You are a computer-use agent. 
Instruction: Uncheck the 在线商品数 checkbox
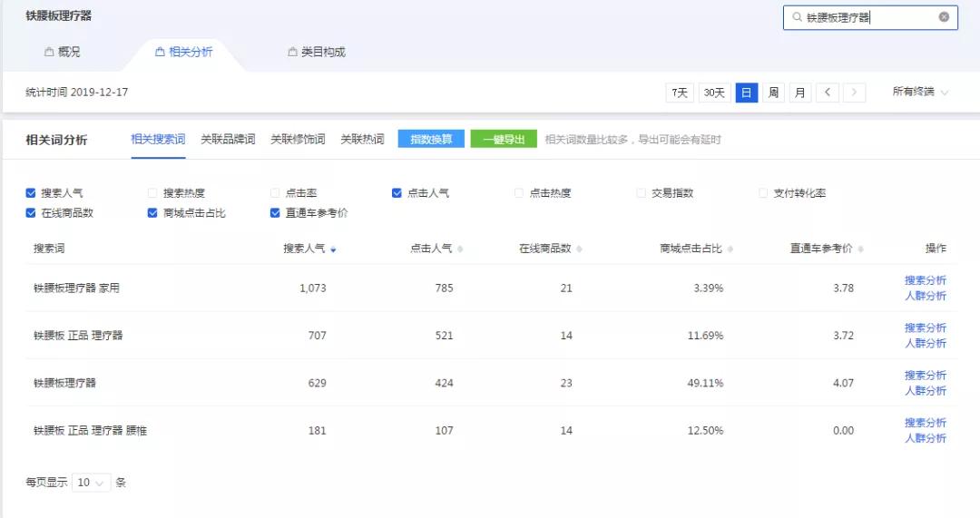coord(31,213)
